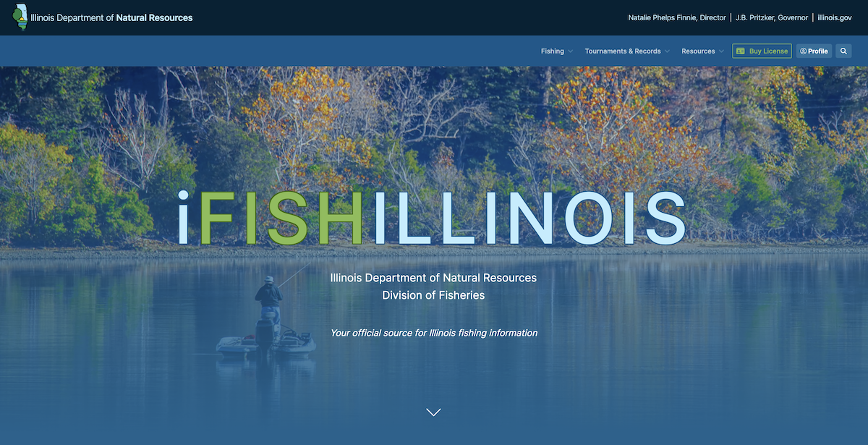The image size is (868, 445).
Task: Open search via the magnifying glass button
Action: pyautogui.click(x=843, y=51)
